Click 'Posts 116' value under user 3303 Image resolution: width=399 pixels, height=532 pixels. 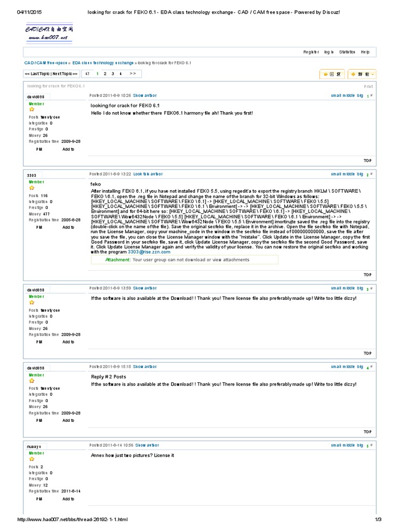click(38, 196)
